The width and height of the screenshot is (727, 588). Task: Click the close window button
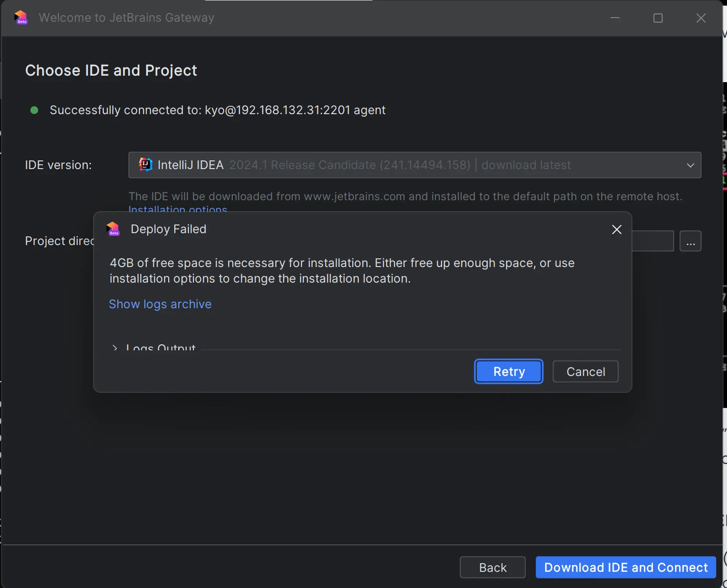[701, 17]
